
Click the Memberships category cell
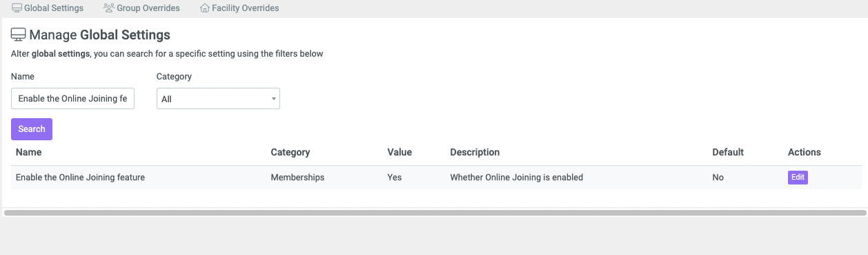click(297, 178)
